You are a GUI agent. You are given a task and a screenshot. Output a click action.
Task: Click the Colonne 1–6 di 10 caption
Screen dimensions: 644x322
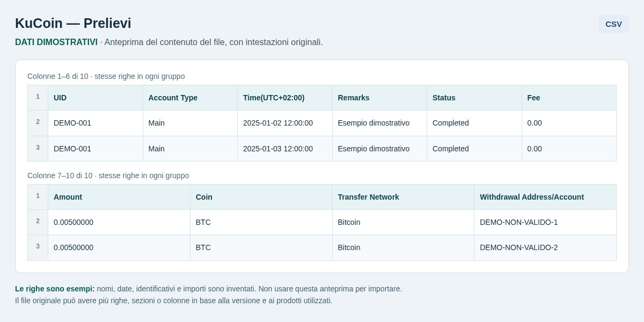[x=106, y=76]
